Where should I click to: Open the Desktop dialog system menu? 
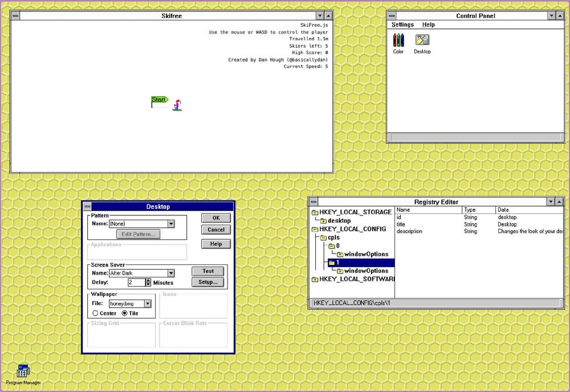[87, 206]
